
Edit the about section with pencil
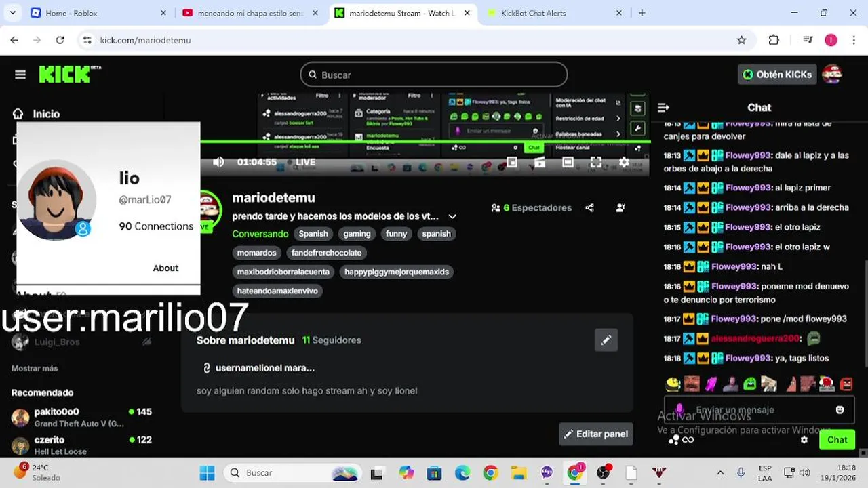(606, 340)
